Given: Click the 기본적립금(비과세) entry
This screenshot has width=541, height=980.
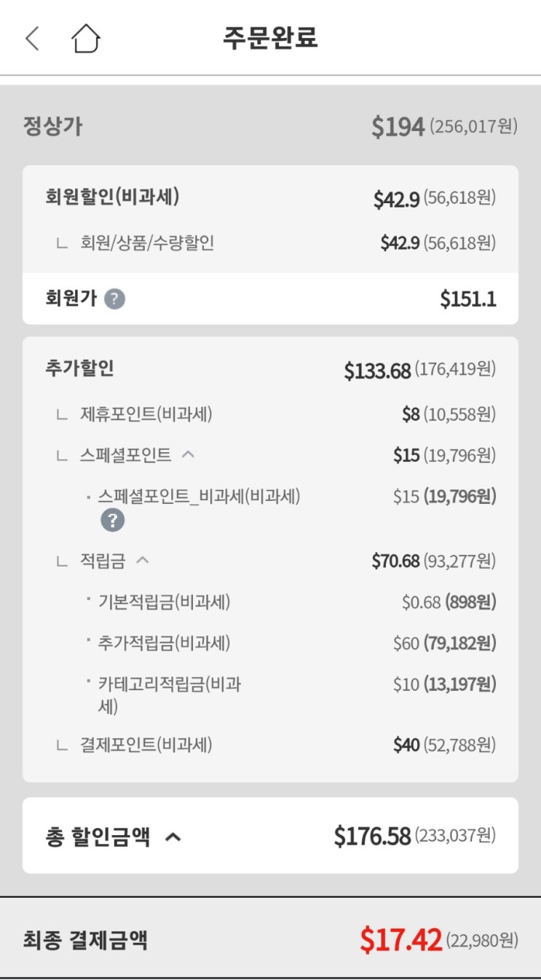Looking at the screenshot, I should pyautogui.click(x=164, y=602).
